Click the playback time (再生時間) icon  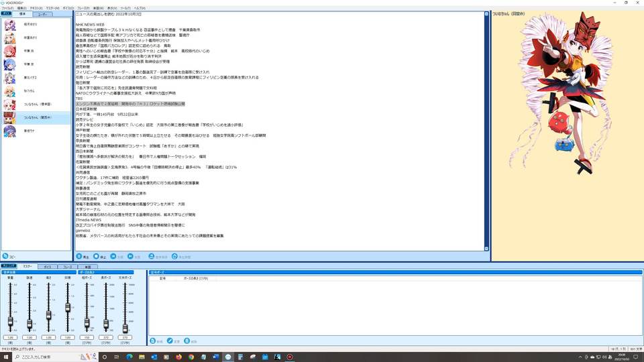point(174,256)
